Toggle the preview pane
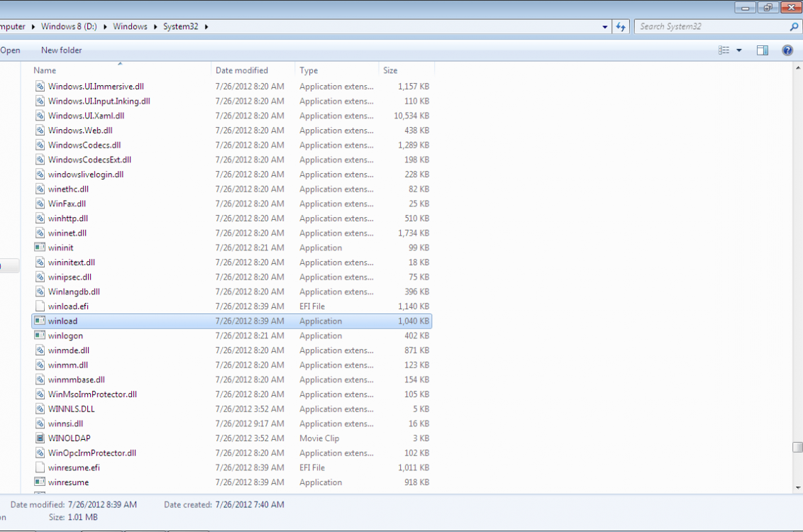This screenshot has width=803, height=532. click(762, 50)
